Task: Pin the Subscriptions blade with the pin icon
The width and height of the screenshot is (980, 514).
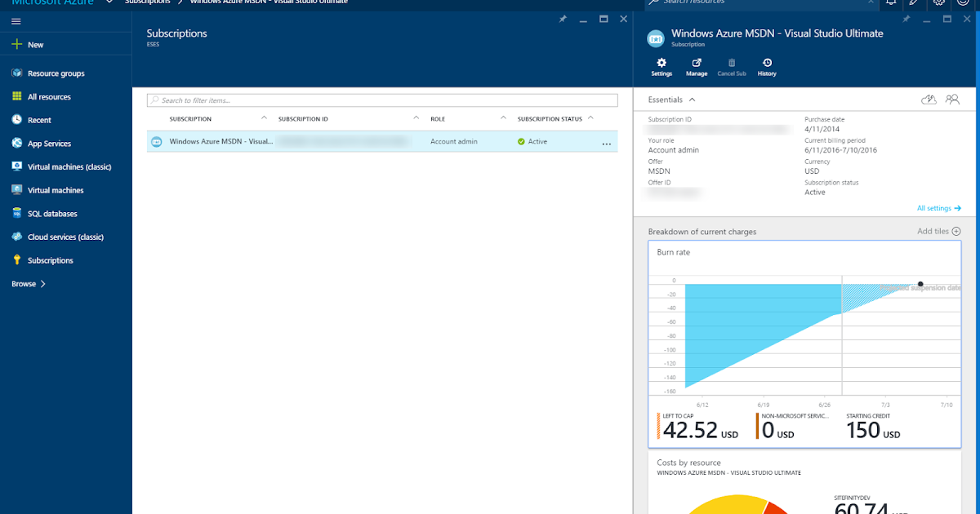Action: (x=563, y=19)
